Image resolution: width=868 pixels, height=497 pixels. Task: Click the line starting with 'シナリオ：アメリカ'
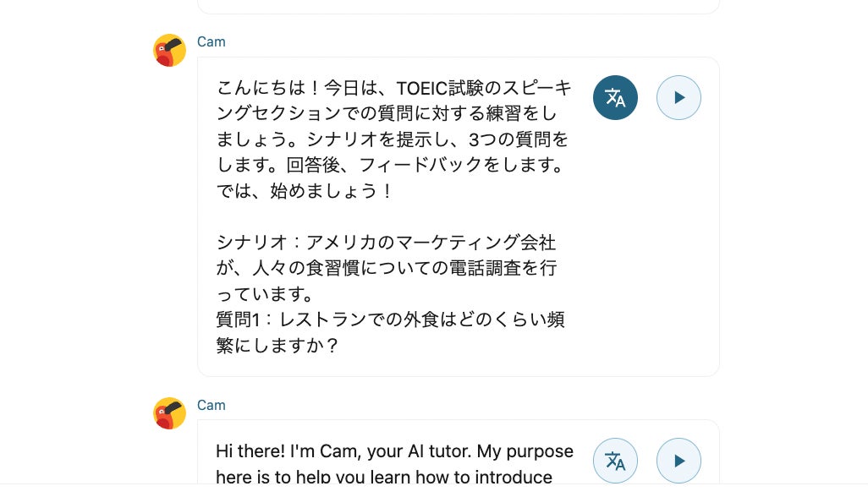point(386,243)
